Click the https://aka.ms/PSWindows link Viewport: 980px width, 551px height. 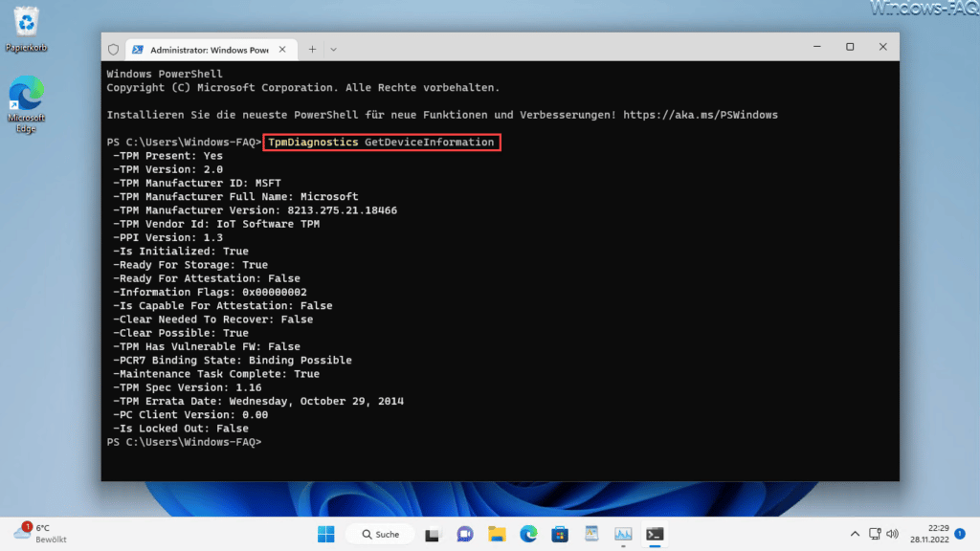(700, 115)
